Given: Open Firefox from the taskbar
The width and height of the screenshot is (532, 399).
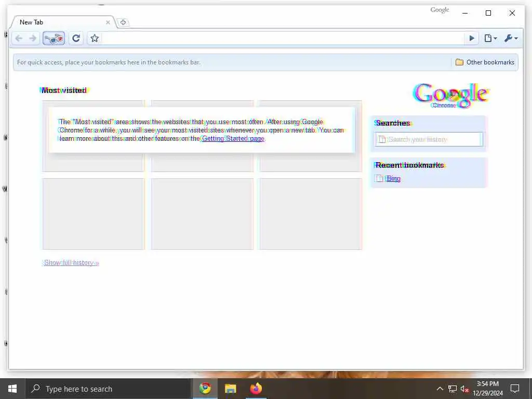Looking at the screenshot, I should tap(256, 389).
